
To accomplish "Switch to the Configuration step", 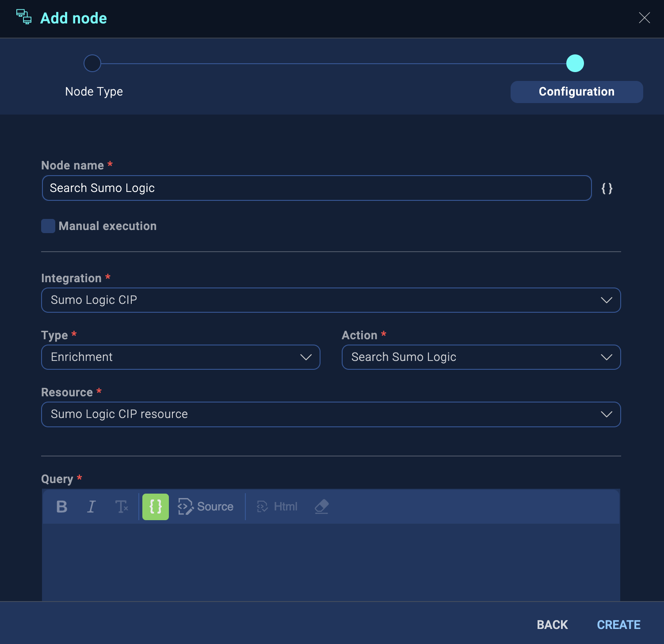I will point(576,92).
